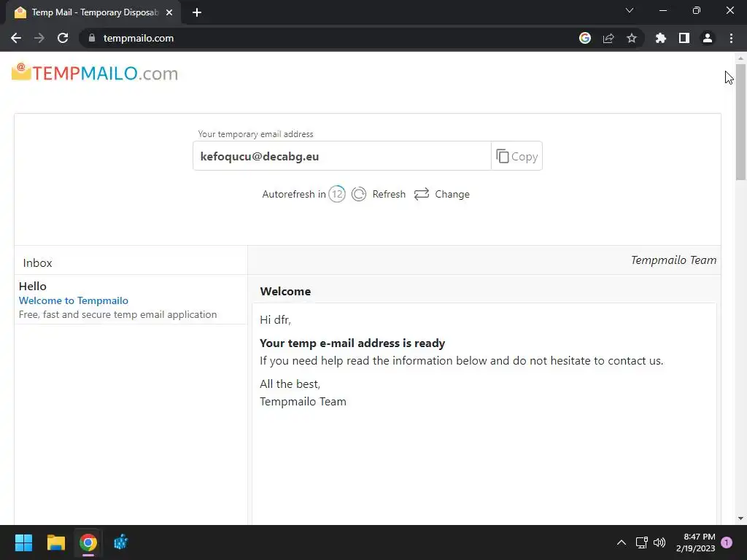
Task: Select the temporary email address field
Action: [x=341, y=156]
